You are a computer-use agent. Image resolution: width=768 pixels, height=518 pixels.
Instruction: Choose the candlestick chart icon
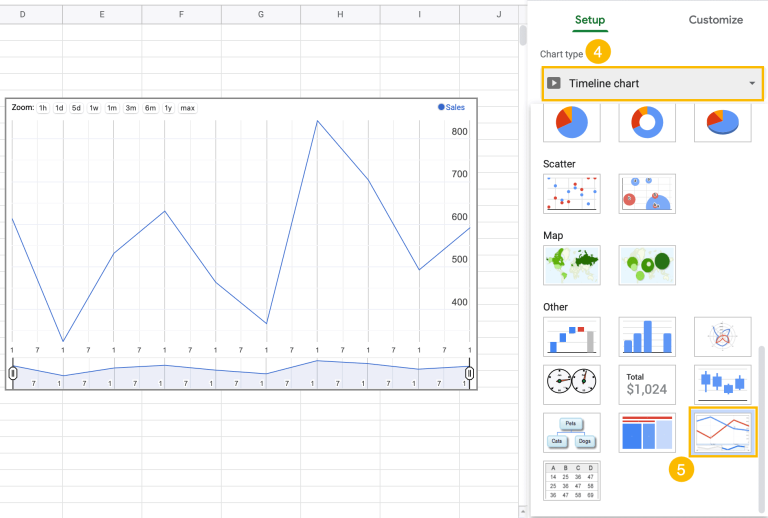tap(722, 384)
